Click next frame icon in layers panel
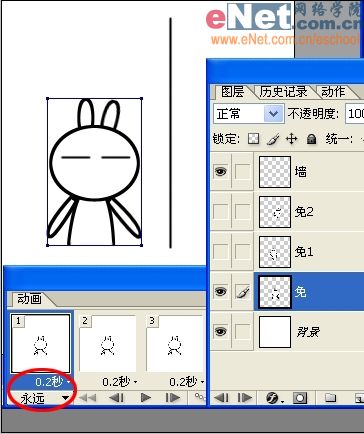364x434 pixels. 245,398
